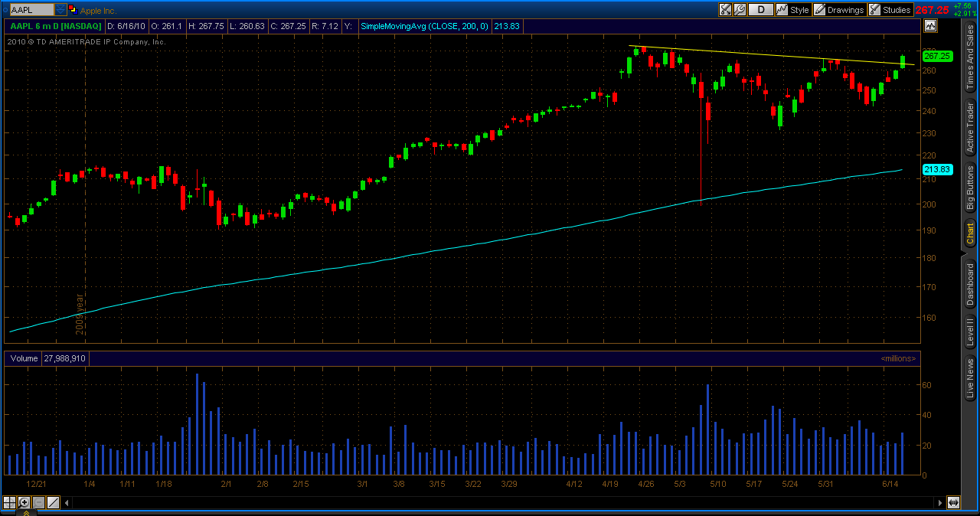This screenshot has width=980, height=516.
Task: Click the +2.91% percent change
Action: pyautogui.click(x=964, y=14)
